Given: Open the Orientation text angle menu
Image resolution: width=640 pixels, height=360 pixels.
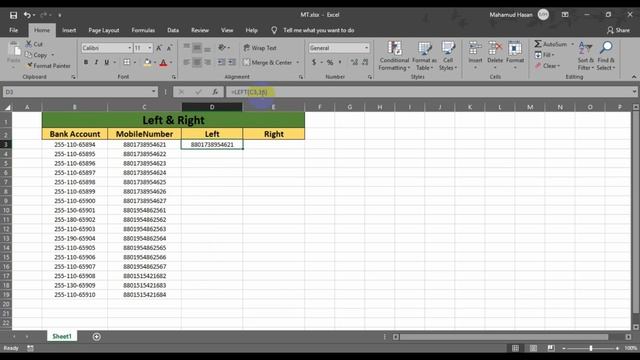Looking at the screenshot, I should coord(224,48).
